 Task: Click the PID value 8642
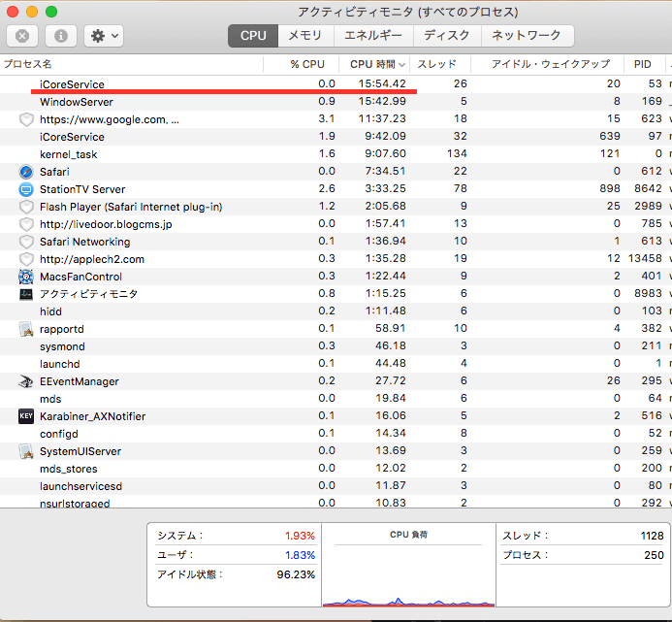[648, 188]
